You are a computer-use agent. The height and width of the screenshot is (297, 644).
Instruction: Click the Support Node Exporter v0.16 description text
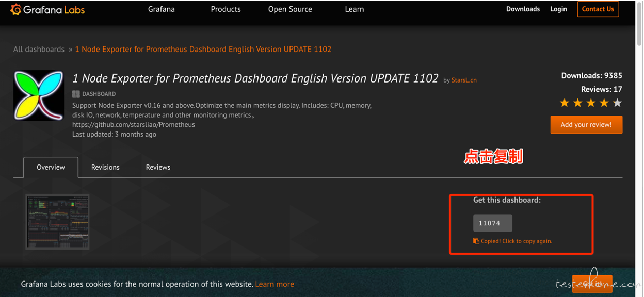click(x=222, y=110)
